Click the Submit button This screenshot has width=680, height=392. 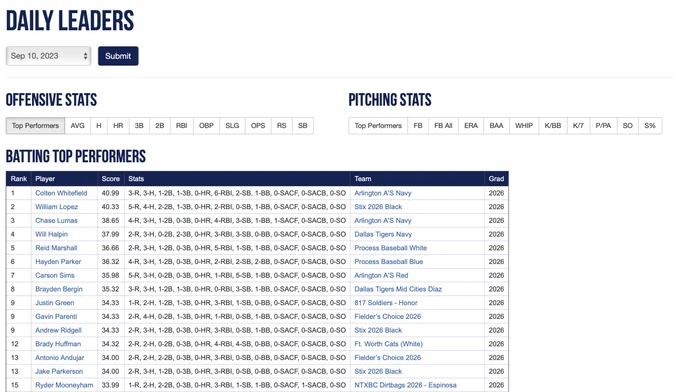(x=118, y=56)
